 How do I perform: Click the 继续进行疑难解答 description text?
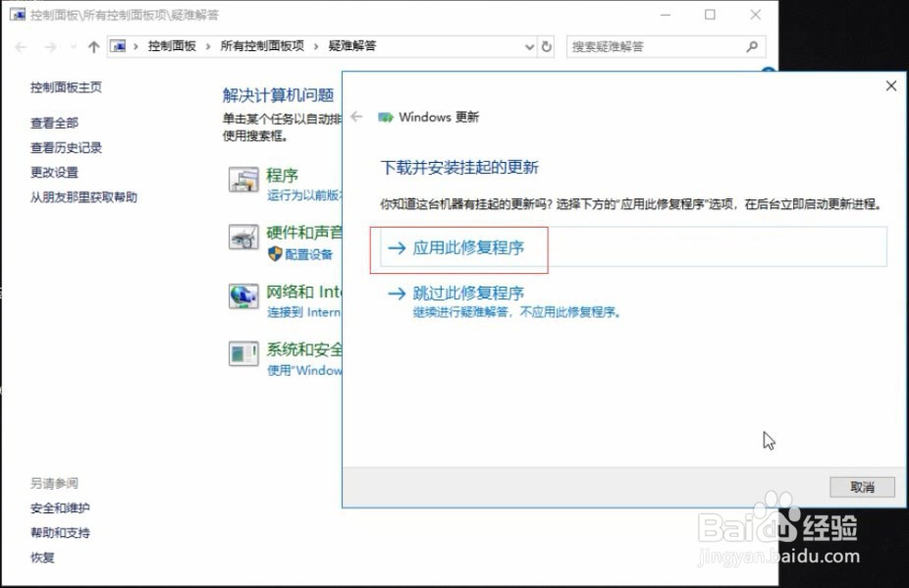[x=516, y=312]
